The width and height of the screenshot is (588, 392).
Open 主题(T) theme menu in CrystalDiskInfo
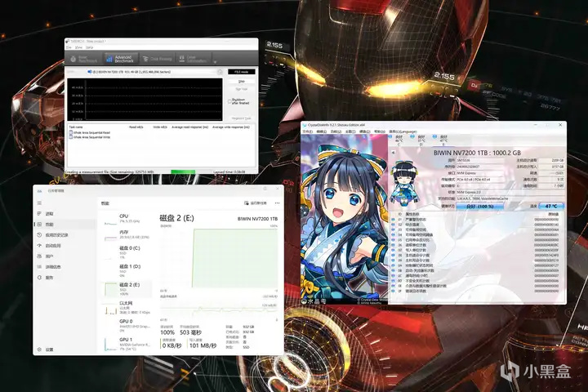click(x=350, y=131)
